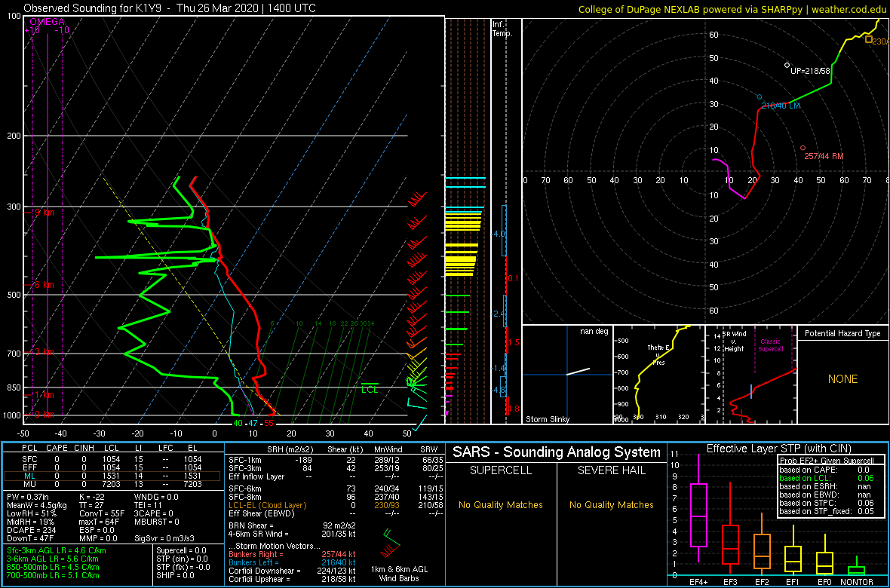Click the 'DCAPE = 234' value
The image size is (890, 588).
click(29, 531)
